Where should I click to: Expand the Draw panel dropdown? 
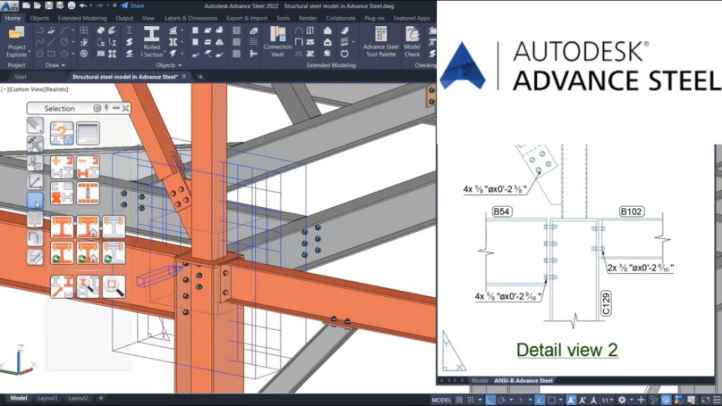click(x=56, y=65)
